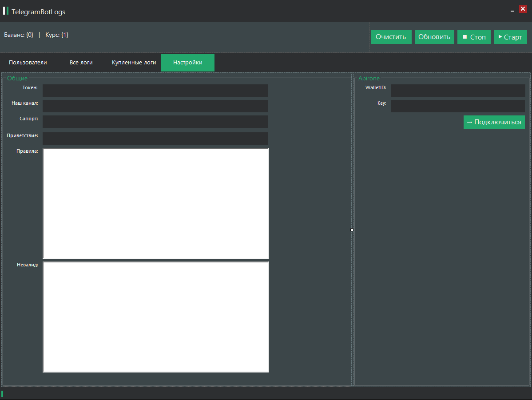Minimize the TelegramBotLogs window
532x400 pixels.
(x=512, y=10)
